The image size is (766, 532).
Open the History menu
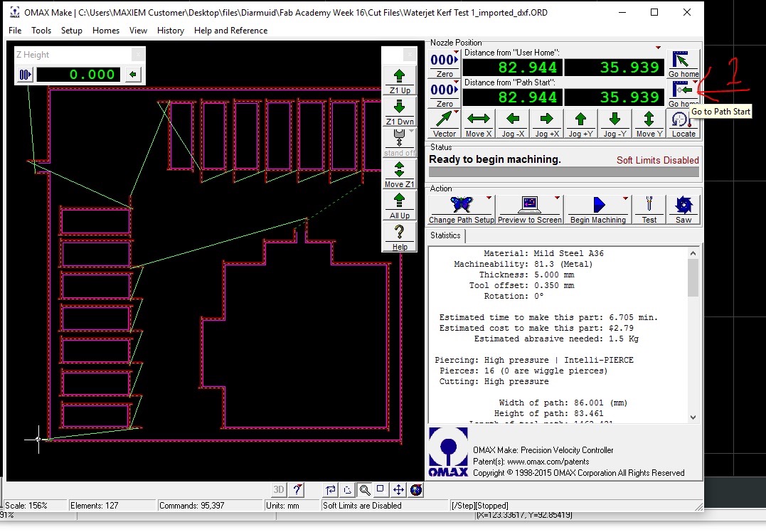point(171,31)
